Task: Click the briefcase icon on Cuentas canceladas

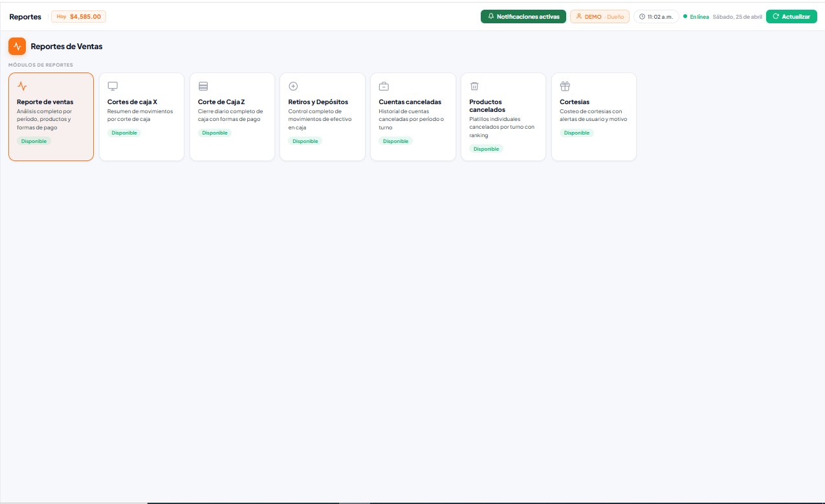Action: tap(384, 86)
